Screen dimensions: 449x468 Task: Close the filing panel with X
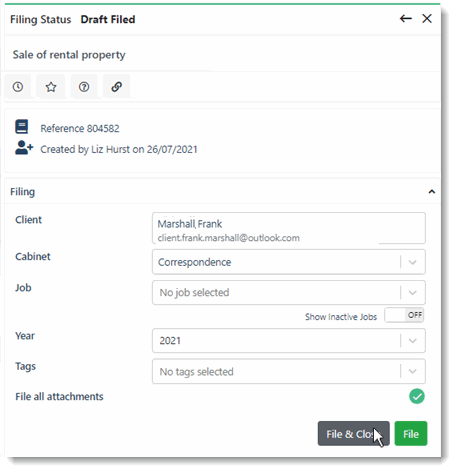427,18
